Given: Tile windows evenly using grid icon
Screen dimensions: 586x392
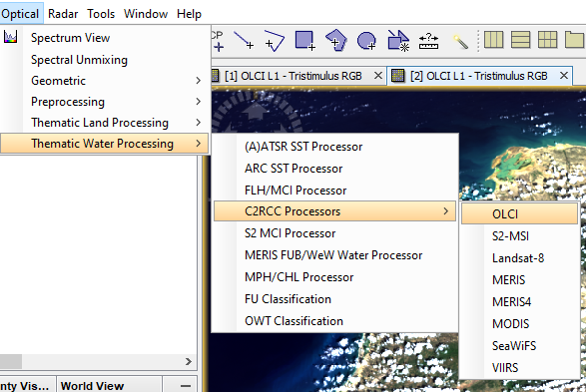Looking at the screenshot, I should pos(548,40).
